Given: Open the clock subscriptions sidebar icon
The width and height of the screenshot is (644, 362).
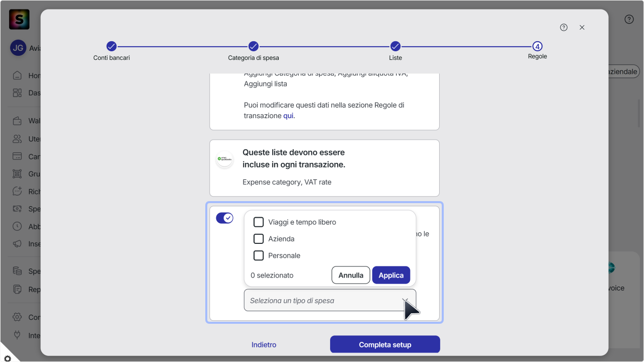Looking at the screenshot, I should pos(18,226).
